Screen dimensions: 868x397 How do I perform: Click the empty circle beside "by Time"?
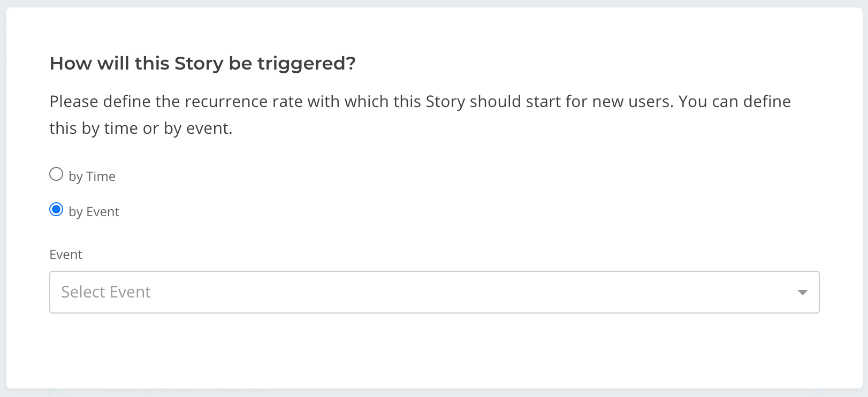click(x=56, y=174)
